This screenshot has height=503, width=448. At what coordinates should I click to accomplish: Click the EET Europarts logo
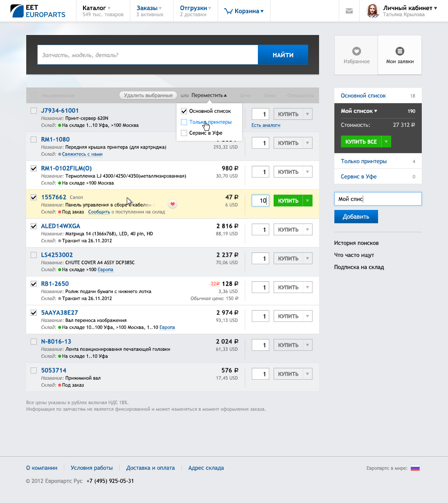(x=38, y=11)
